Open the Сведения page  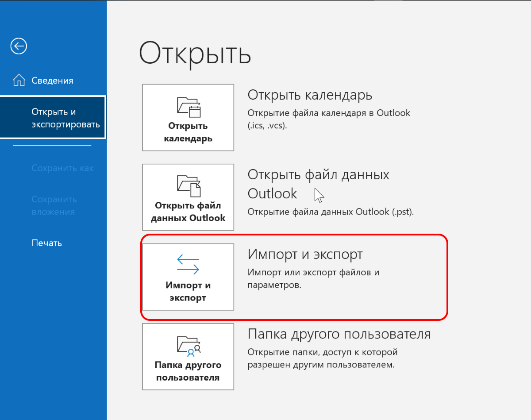click(x=53, y=81)
